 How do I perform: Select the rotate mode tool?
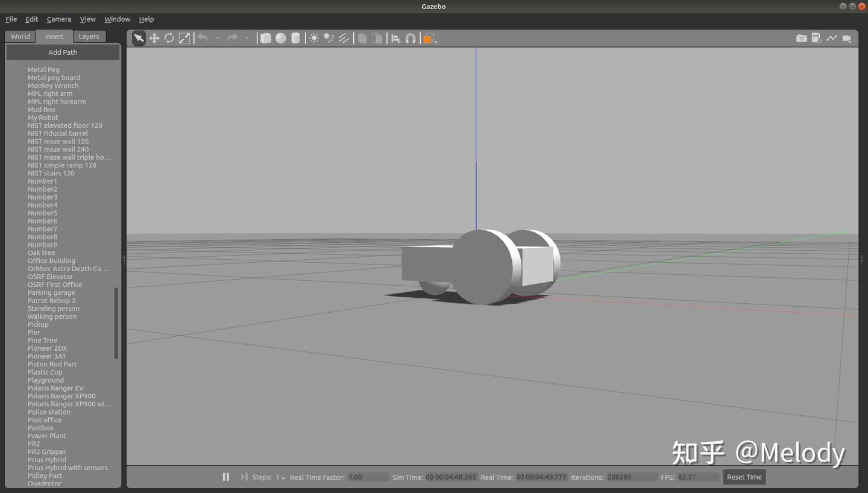169,39
